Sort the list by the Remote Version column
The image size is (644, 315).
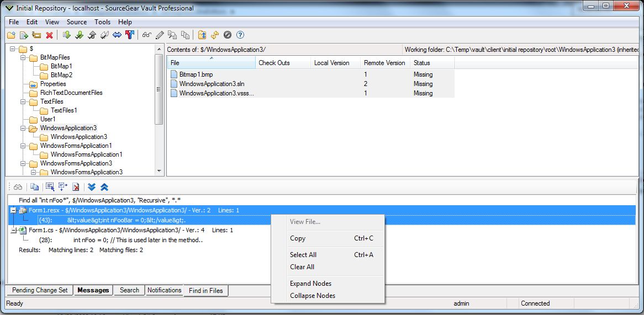point(384,63)
